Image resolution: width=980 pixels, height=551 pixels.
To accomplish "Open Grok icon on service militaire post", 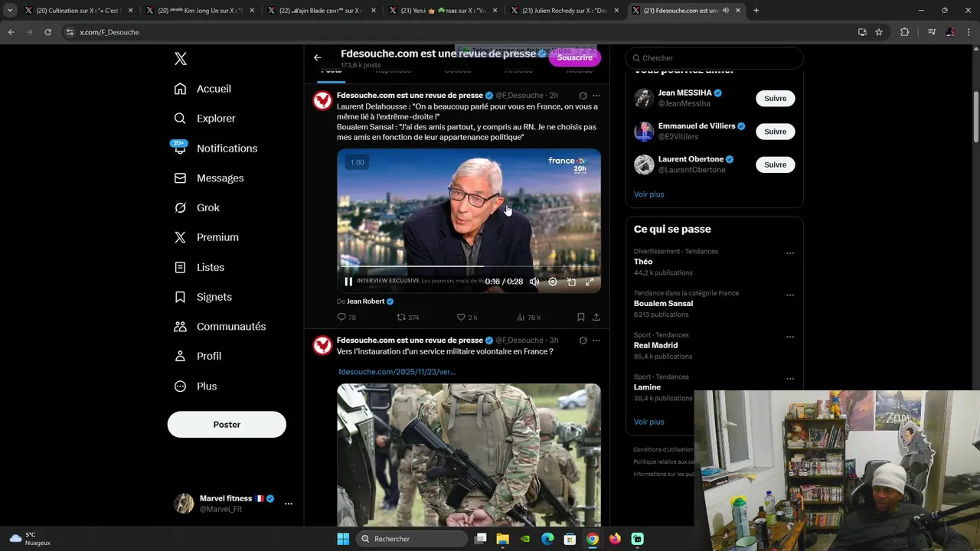I will [583, 341].
